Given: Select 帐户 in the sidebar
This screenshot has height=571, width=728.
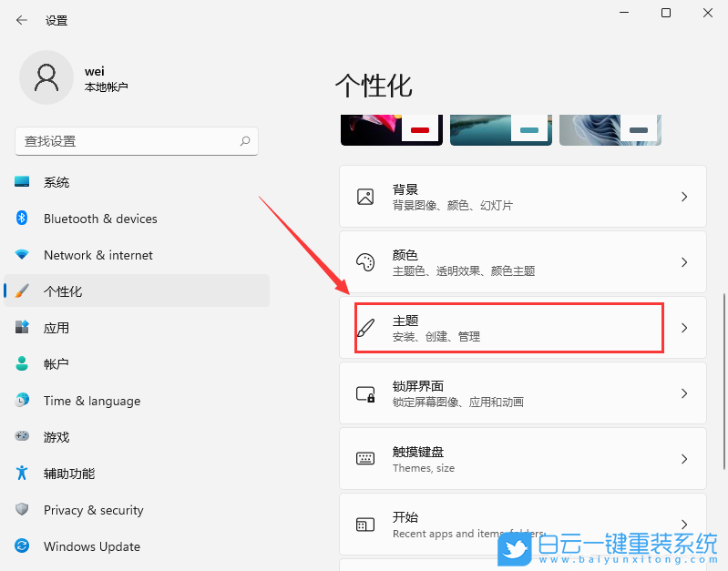Looking at the screenshot, I should 137,364.
